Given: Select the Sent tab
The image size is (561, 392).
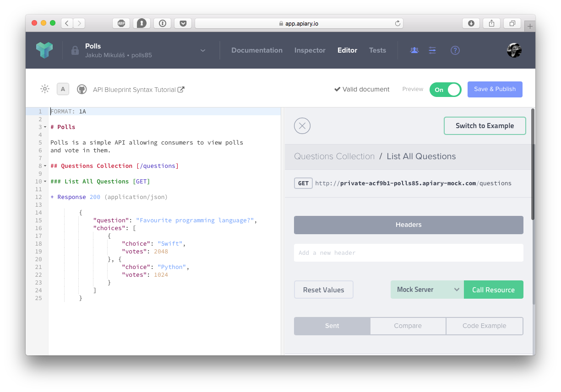Looking at the screenshot, I should pyautogui.click(x=332, y=326).
